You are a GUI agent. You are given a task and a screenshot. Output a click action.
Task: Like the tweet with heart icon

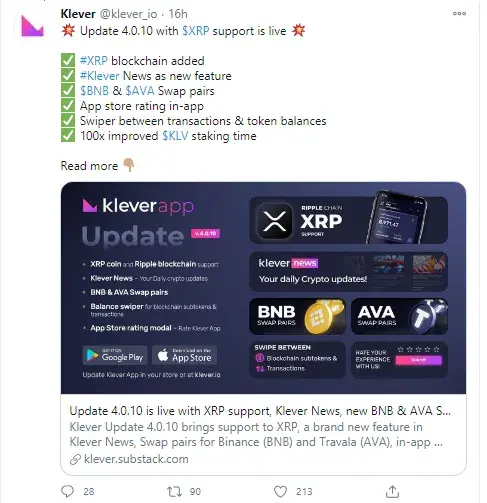(x=280, y=491)
